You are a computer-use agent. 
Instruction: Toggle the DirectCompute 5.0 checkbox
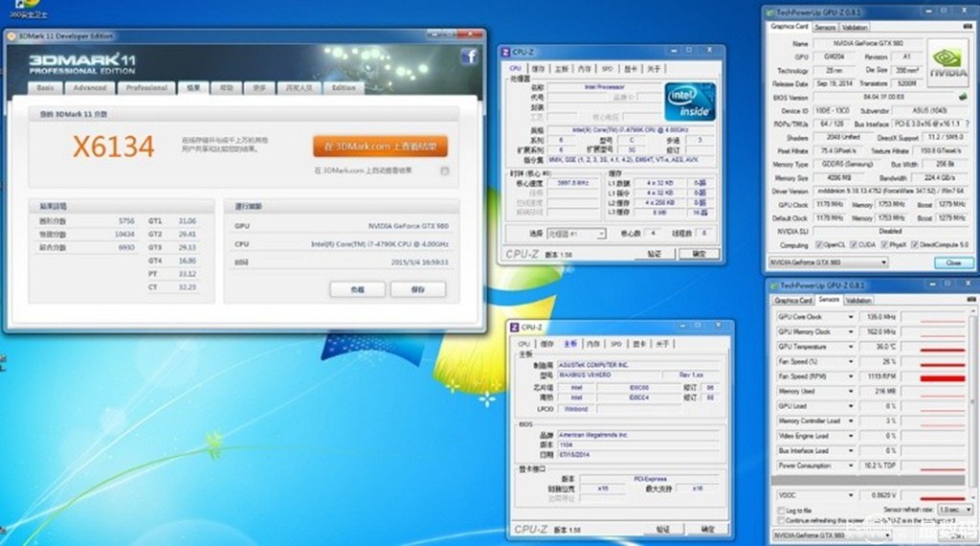click(x=915, y=244)
